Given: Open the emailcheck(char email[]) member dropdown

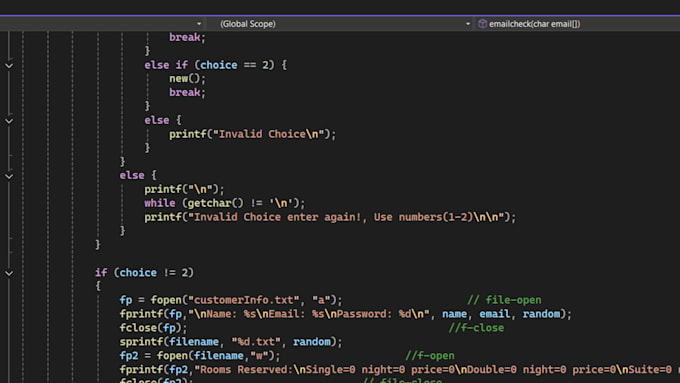Looking at the screenshot, I should 577,24.
